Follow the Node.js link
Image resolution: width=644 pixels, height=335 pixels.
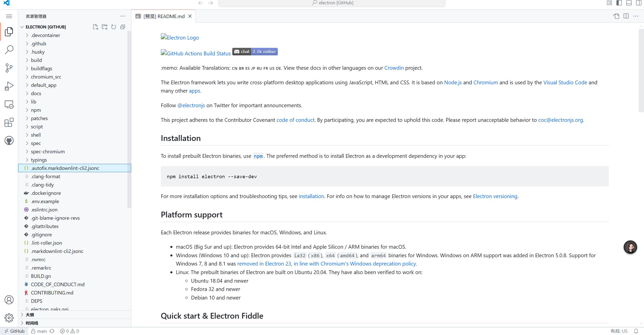point(453,83)
